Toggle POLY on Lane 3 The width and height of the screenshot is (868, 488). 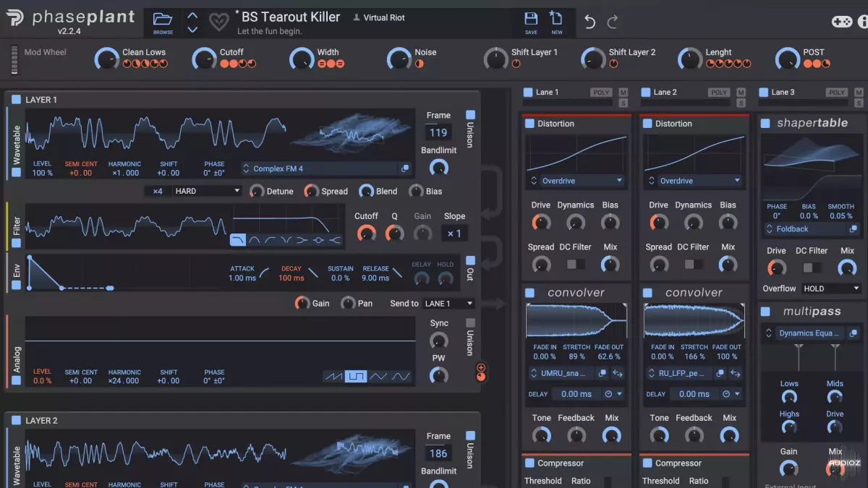pyautogui.click(x=837, y=93)
